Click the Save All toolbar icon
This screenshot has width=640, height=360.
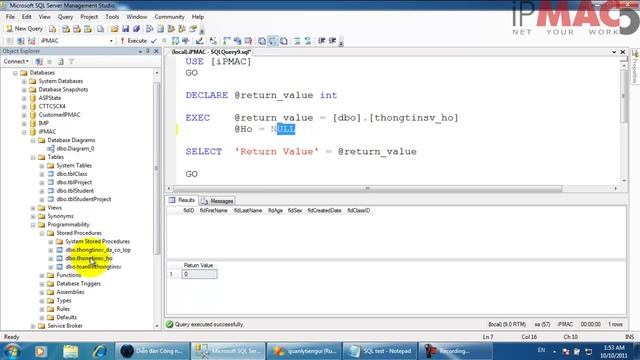137,29
